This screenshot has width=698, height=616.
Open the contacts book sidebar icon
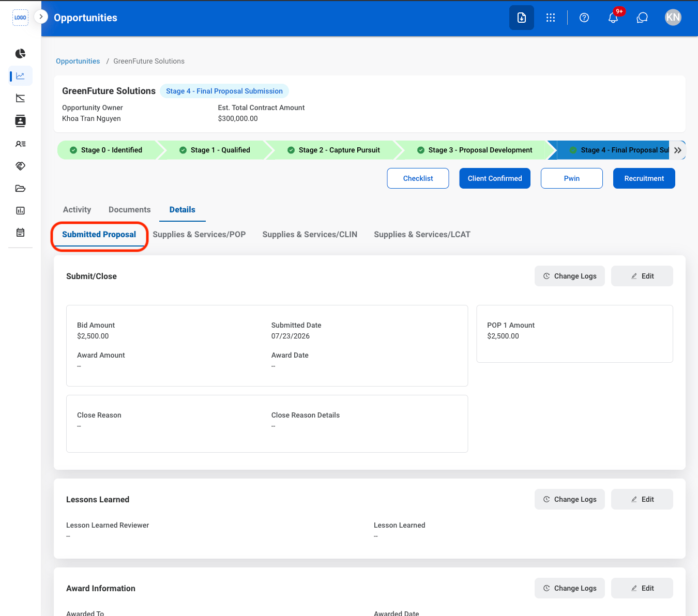(20, 121)
